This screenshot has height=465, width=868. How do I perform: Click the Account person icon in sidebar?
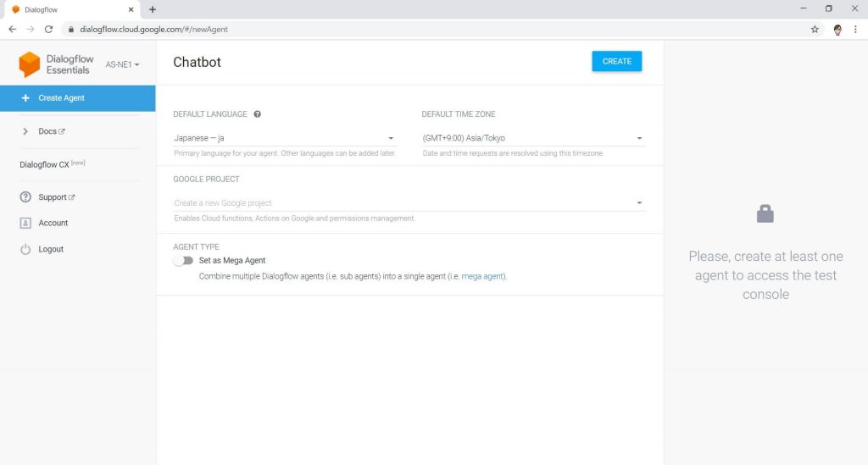[25, 223]
